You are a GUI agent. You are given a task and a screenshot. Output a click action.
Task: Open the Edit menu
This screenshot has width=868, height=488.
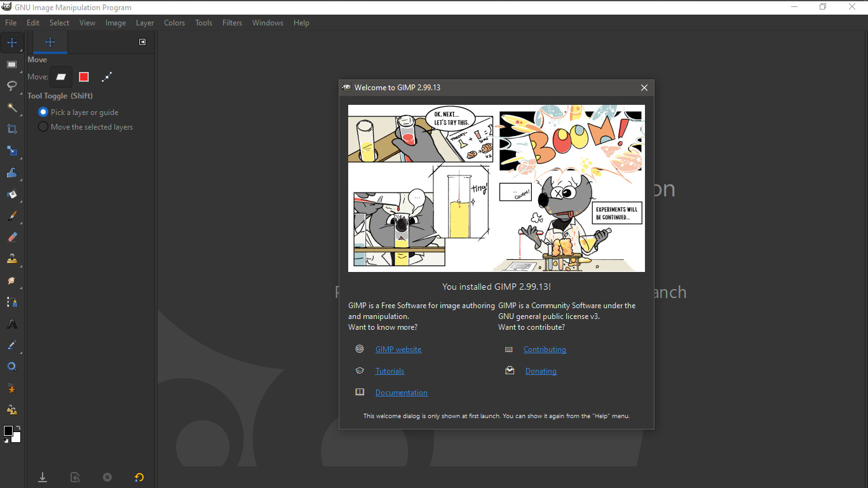coord(33,23)
